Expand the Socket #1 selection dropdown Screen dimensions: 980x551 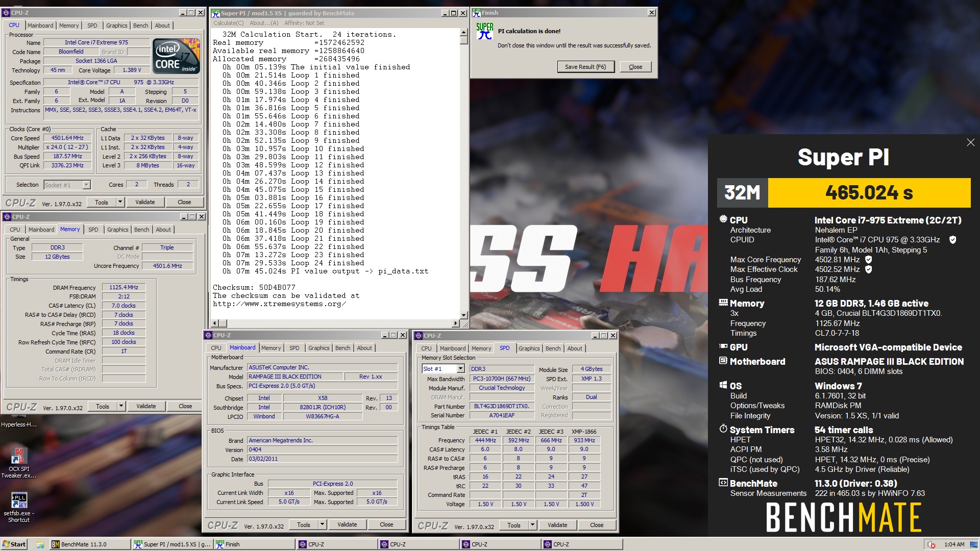click(86, 185)
